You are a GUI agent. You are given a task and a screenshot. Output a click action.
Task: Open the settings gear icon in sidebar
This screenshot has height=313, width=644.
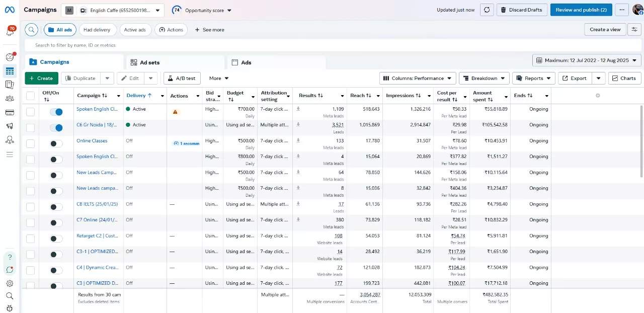(10, 283)
